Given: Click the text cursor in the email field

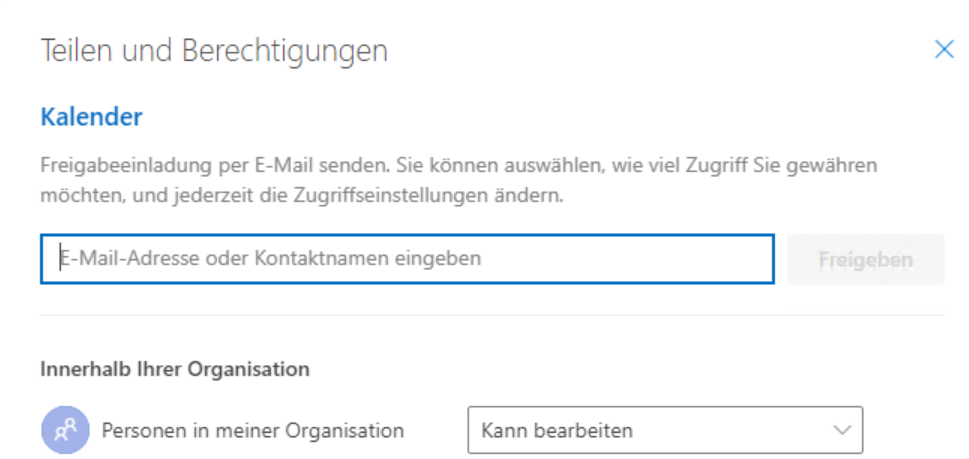Looking at the screenshot, I should (x=62, y=259).
